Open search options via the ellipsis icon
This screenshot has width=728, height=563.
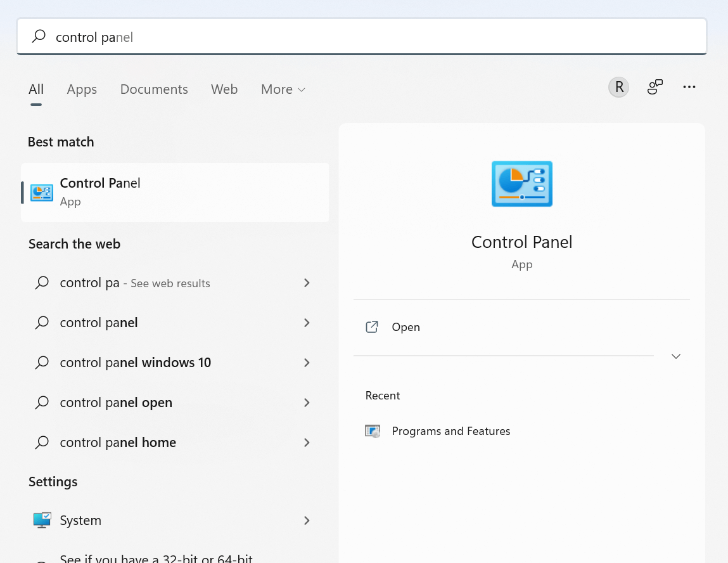point(689,87)
